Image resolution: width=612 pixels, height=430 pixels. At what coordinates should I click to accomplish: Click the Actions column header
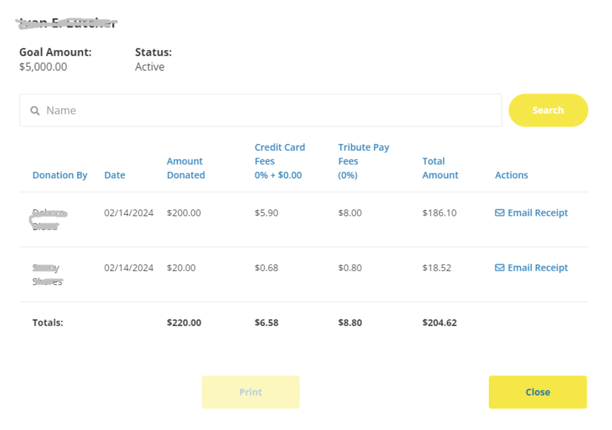tap(511, 175)
